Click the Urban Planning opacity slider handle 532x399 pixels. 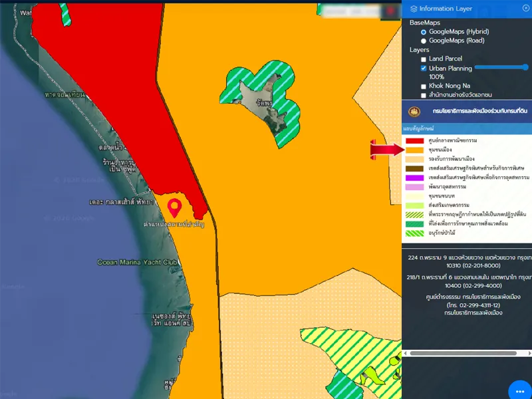[525, 67]
